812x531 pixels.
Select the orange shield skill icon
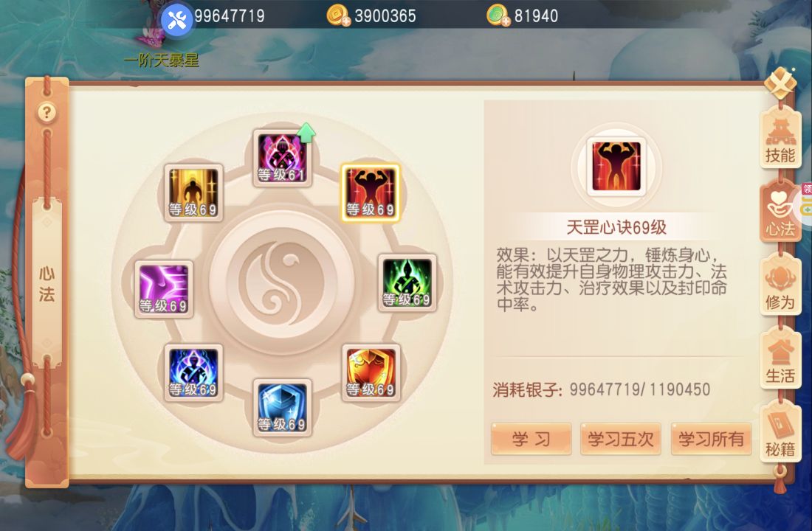[371, 372]
